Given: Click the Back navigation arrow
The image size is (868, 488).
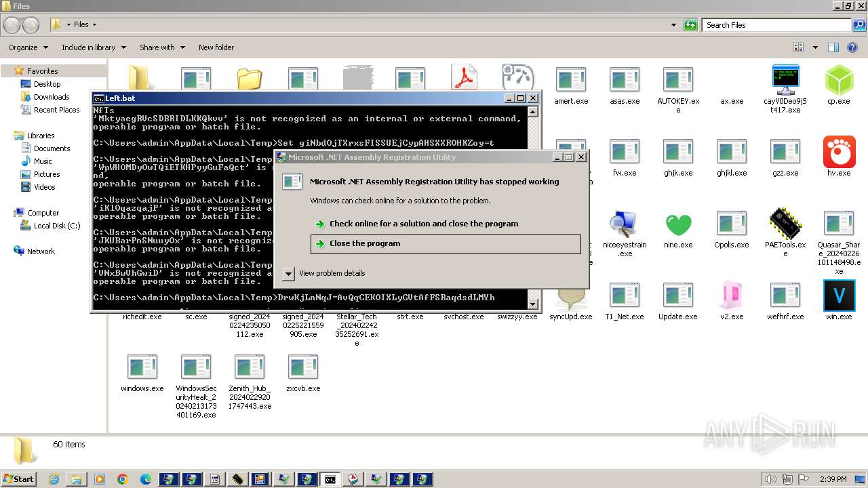Looking at the screenshot, I should point(12,25).
